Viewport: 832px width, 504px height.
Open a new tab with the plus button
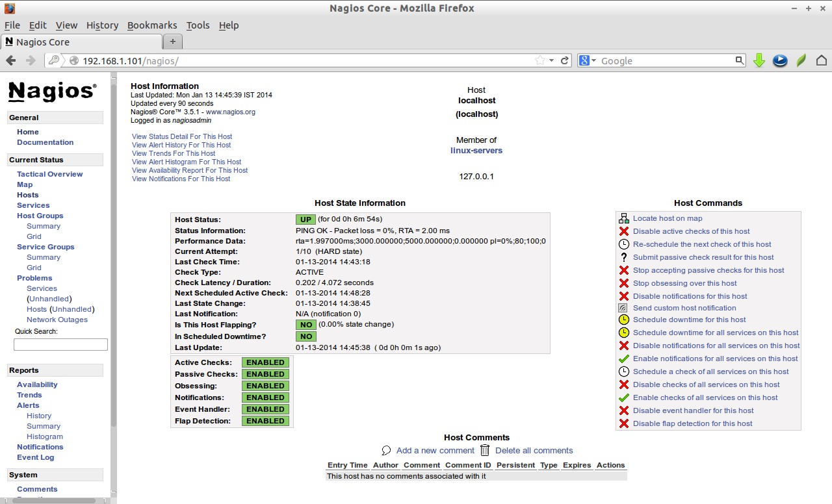pos(172,42)
